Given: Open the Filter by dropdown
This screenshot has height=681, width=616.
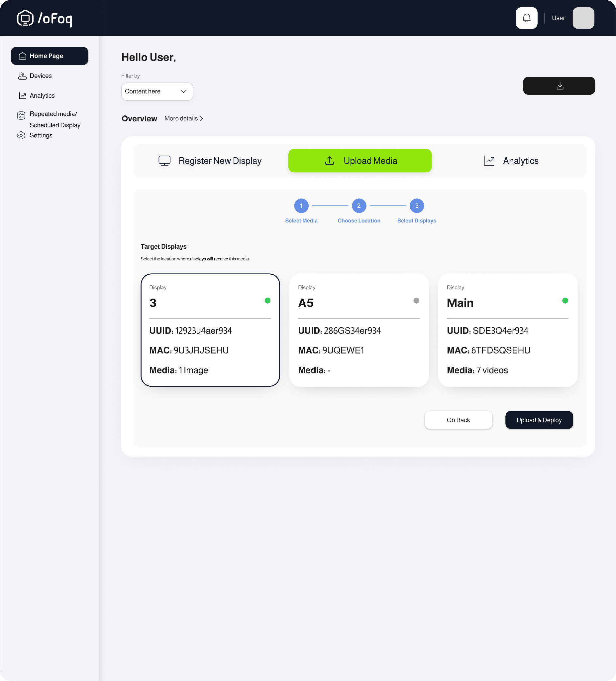Looking at the screenshot, I should click(157, 91).
